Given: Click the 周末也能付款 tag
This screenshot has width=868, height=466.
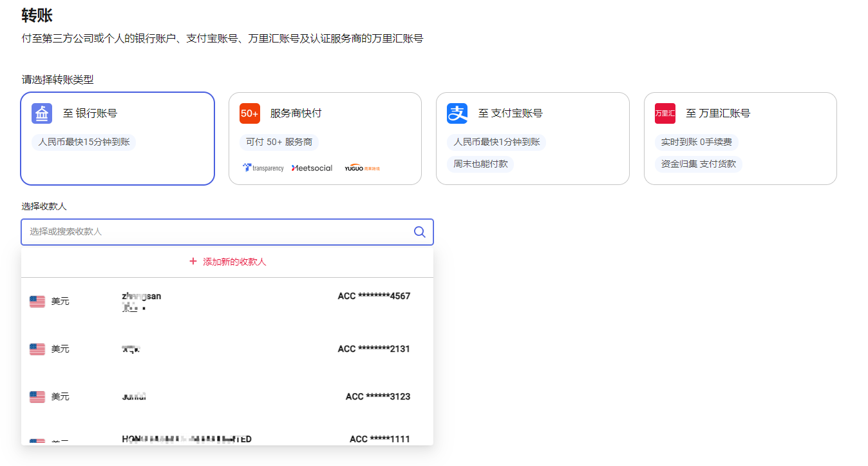Looking at the screenshot, I should tap(480, 164).
